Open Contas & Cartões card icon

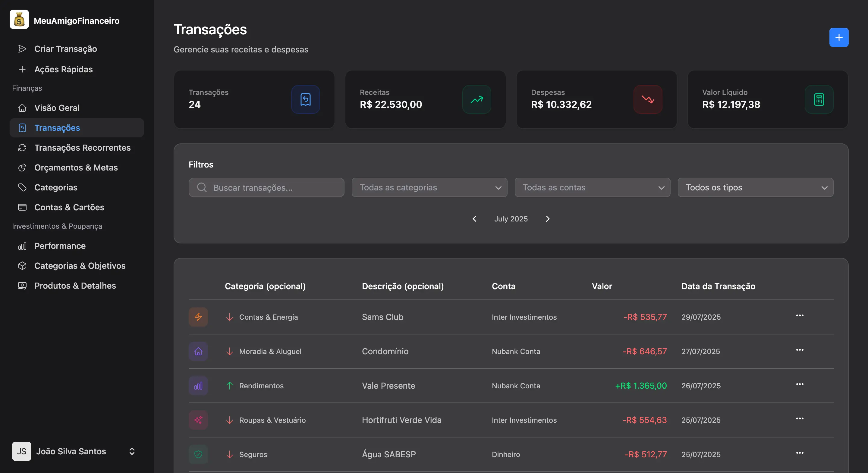pos(22,207)
